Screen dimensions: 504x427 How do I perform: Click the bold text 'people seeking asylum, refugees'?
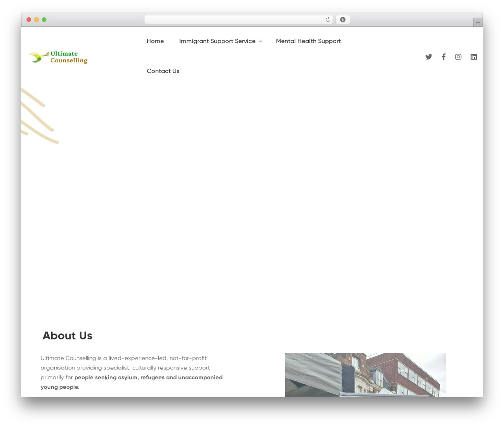click(x=119, y=377)
